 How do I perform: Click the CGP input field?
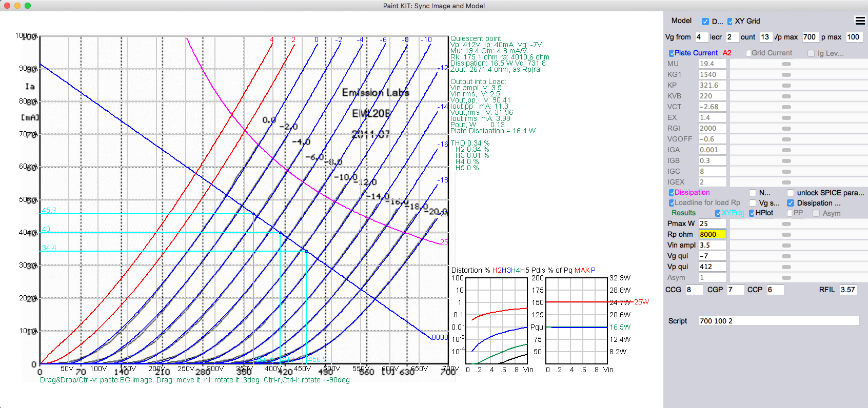pyautogui.click(x=736, y=290)
